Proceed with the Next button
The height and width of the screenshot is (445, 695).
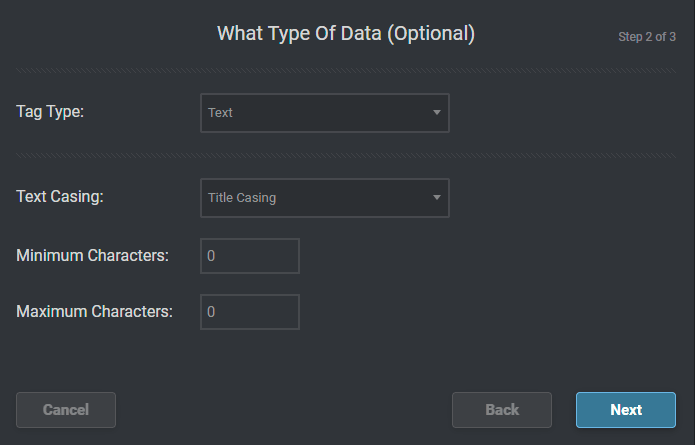(626, 410)
